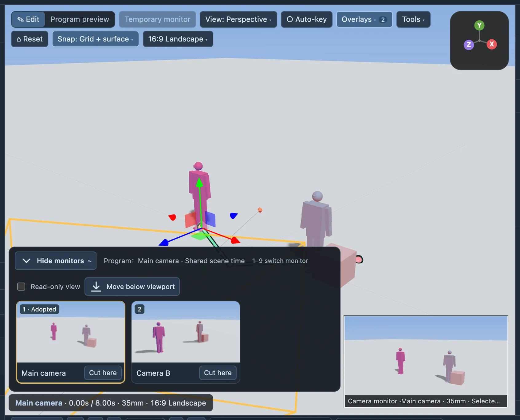Image resolution: width=520 pixels, height=420 pixels.
Task: Open the 16:9 Landscape aspect dropdown
Action: click(178, 39)
